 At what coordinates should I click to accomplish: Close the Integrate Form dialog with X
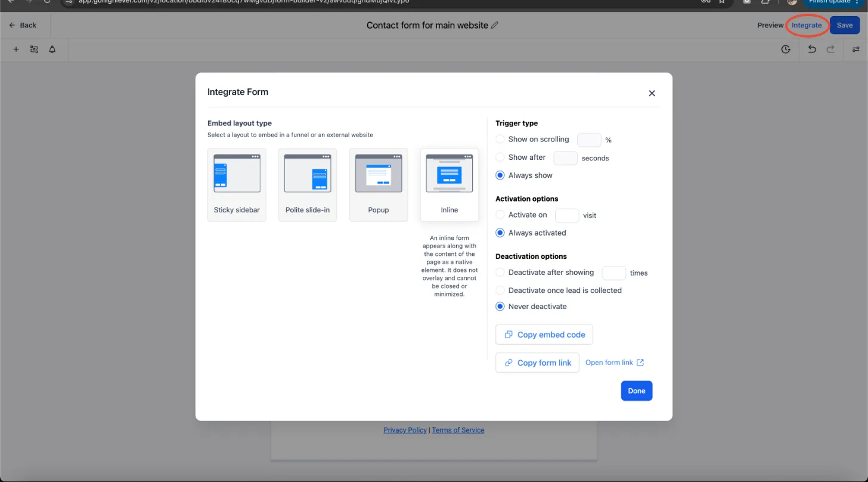(652, 93)
